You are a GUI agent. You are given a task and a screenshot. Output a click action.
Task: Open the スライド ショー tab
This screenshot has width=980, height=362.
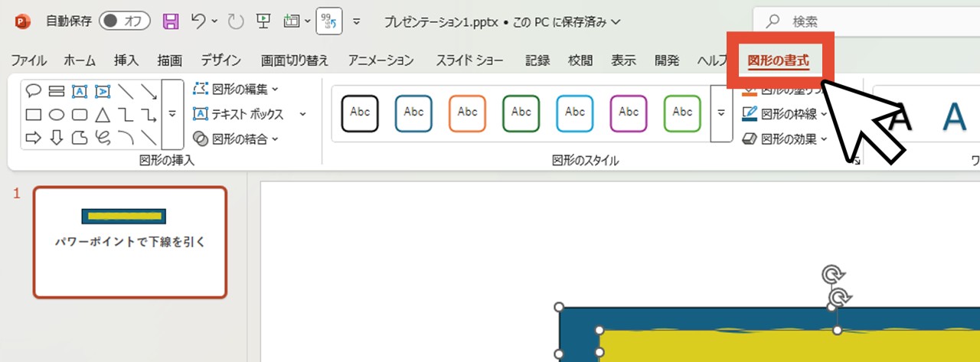click(x=470, y=60)
